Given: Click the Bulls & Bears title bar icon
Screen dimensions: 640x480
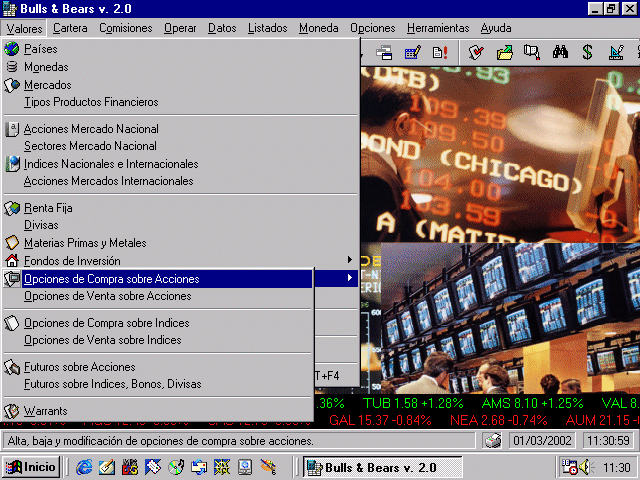Looking at the screenshot, I should [x=9, y=9].
